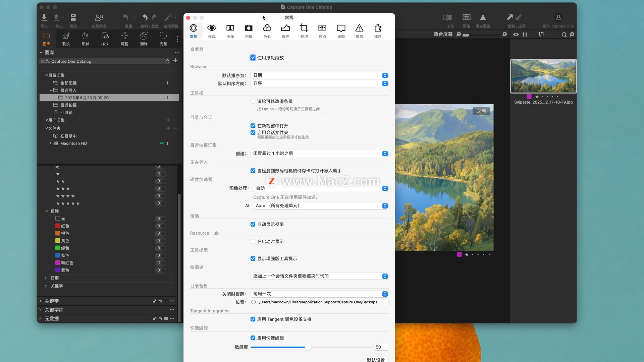The image size is (644, 362).
Task: Select the Adjust (调整) tool tab
Action: pos(124,39)
